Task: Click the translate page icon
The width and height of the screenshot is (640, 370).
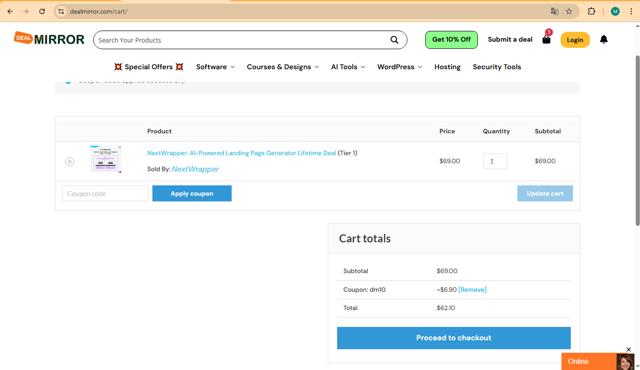Action: (554, 11)
